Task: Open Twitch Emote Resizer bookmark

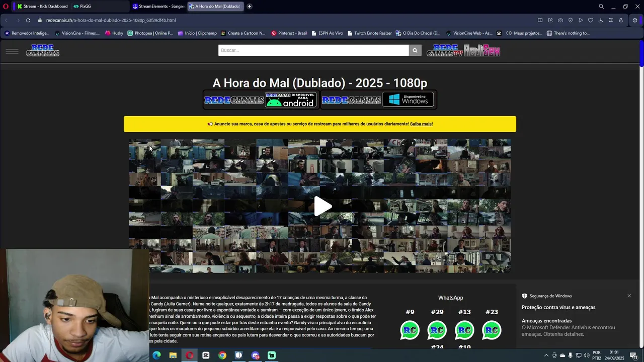Action: pos(369,33)
